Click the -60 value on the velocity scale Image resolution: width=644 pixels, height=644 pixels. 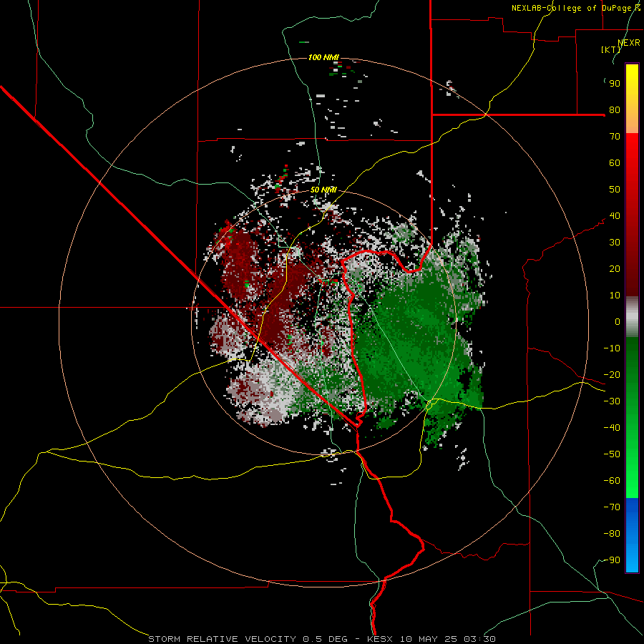pyautogui.click(x=612, y=481)
